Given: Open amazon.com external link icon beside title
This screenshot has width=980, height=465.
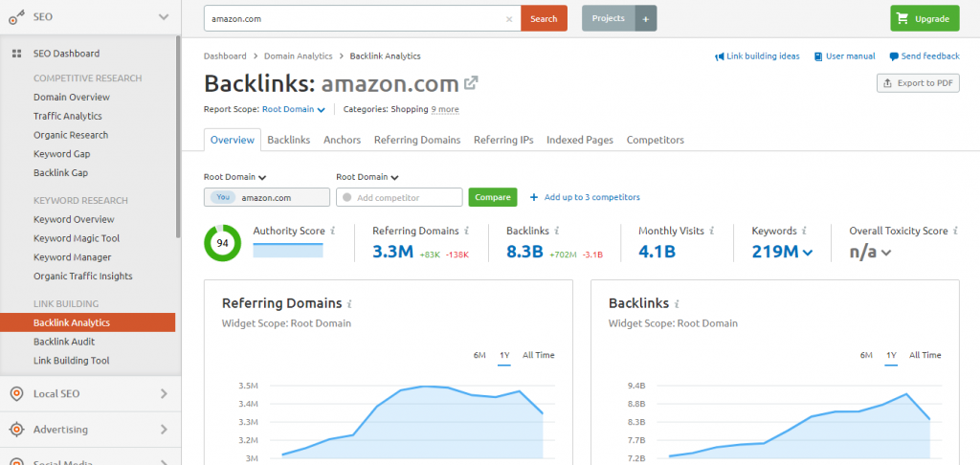Looking at the screenshot, I should pyautogui.click(x=471, y=82).
